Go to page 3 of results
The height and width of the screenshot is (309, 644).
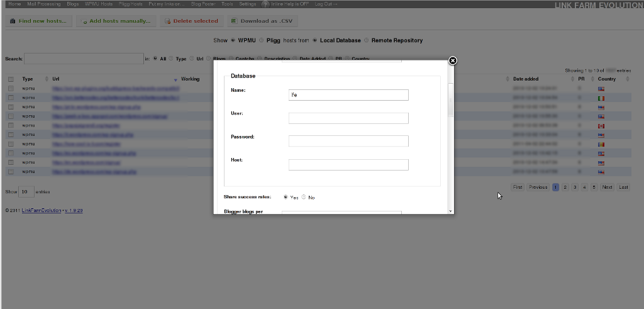click(x=575, y=188)
